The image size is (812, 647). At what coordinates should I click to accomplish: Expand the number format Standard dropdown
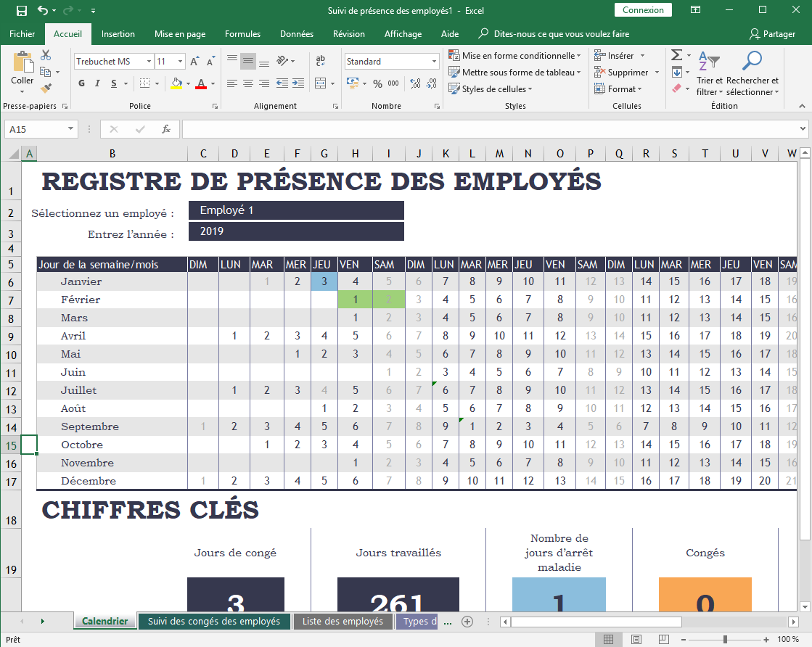[x=434, y=62]
